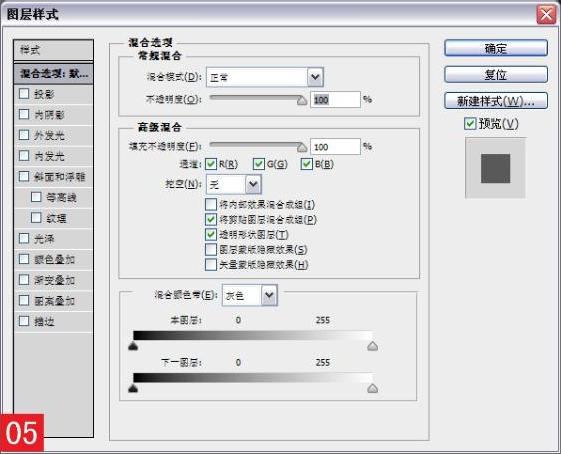Check 图层蒙版隐藏效果(S) checkbox
This screenshot has height=454, width=561.
pos(211,249)
